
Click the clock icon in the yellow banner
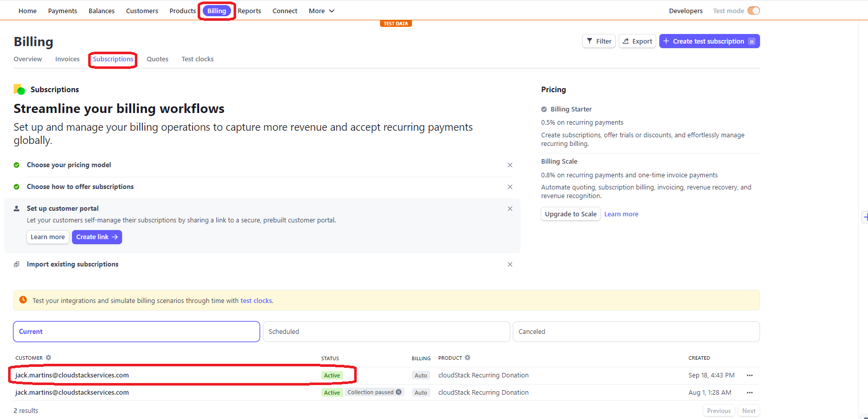click(x=23, y=300)
